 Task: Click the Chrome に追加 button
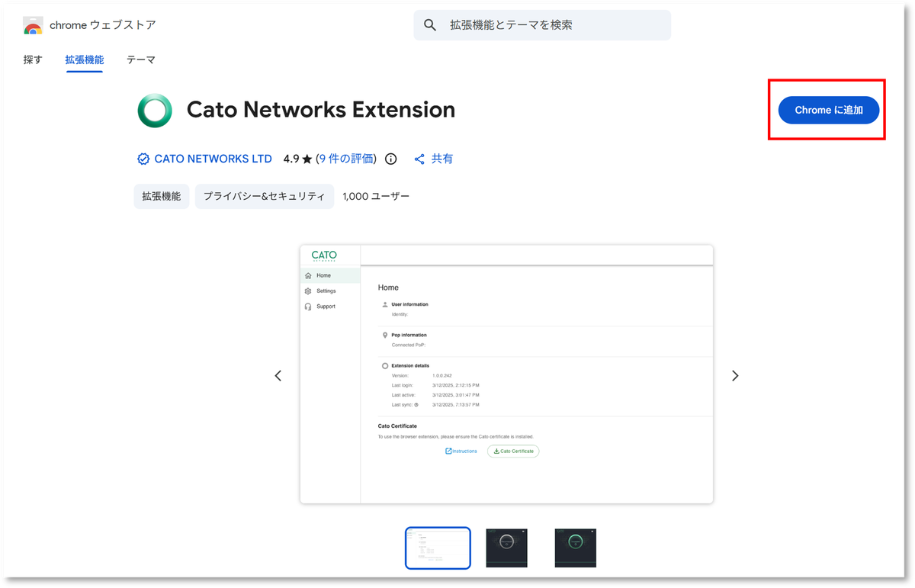pyautogui.click(x=828, y=110)
